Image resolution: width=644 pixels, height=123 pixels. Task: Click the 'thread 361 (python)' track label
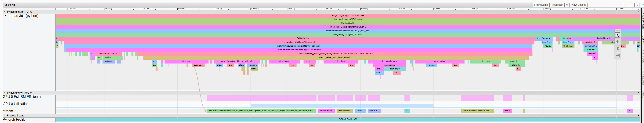coord(23,16)
